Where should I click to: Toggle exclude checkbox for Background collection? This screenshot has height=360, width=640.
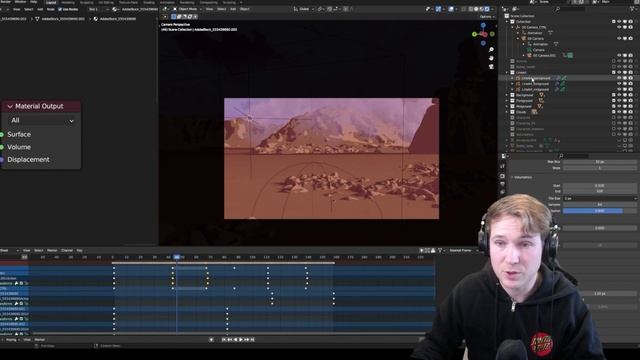(613, 95)
